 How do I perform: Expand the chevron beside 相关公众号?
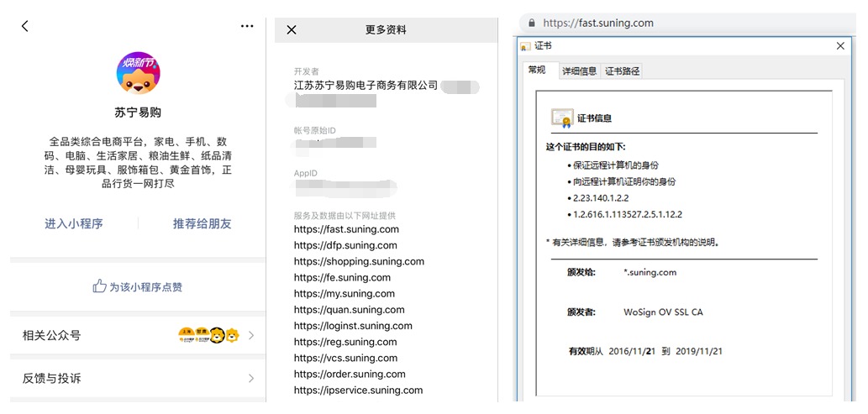coord(251,335)
